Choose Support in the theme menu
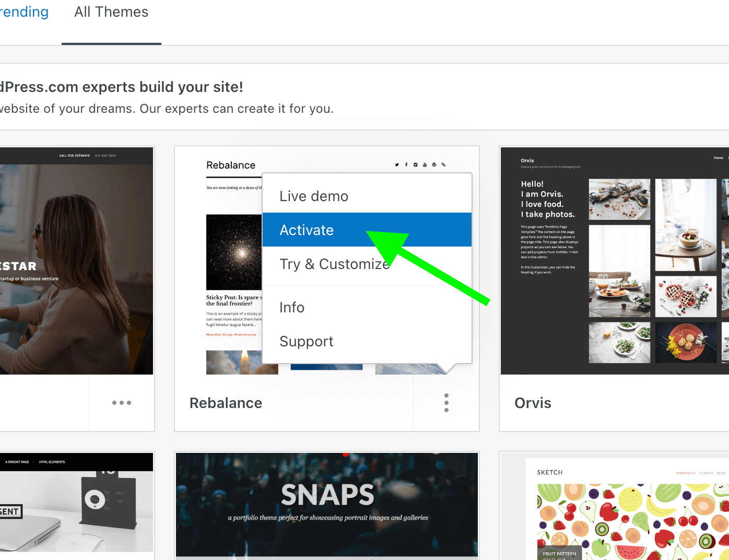Image resolution: width=729 pixels, height=560 pixels. click(x=307, y=342)
